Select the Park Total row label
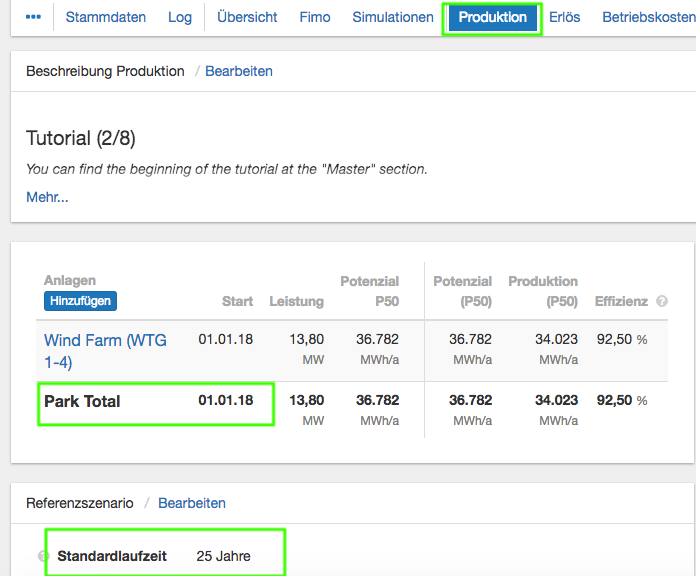This screenshot has width=696, height=576. (82, 401)
